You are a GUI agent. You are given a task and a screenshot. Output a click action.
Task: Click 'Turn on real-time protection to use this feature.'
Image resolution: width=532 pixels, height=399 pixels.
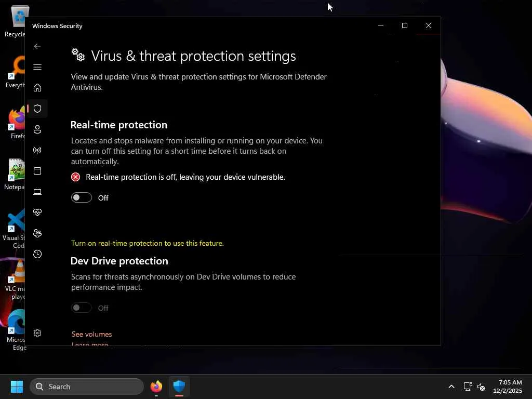(147, 243)
